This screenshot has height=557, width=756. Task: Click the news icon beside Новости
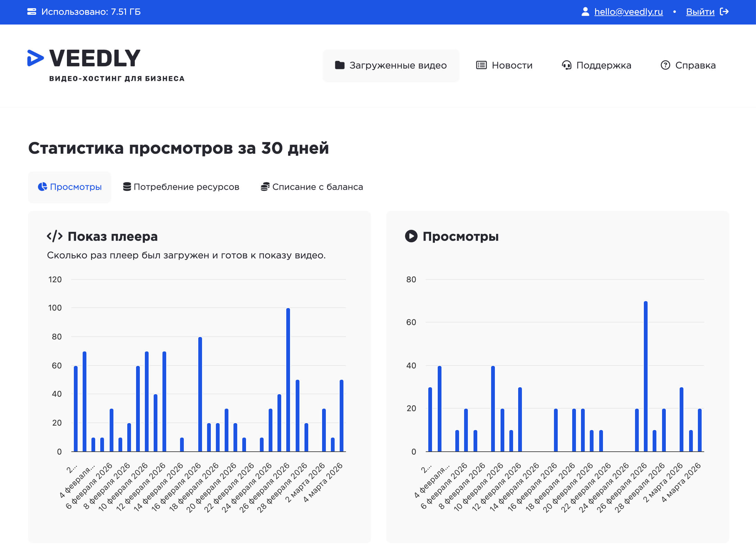coord(481,65)
